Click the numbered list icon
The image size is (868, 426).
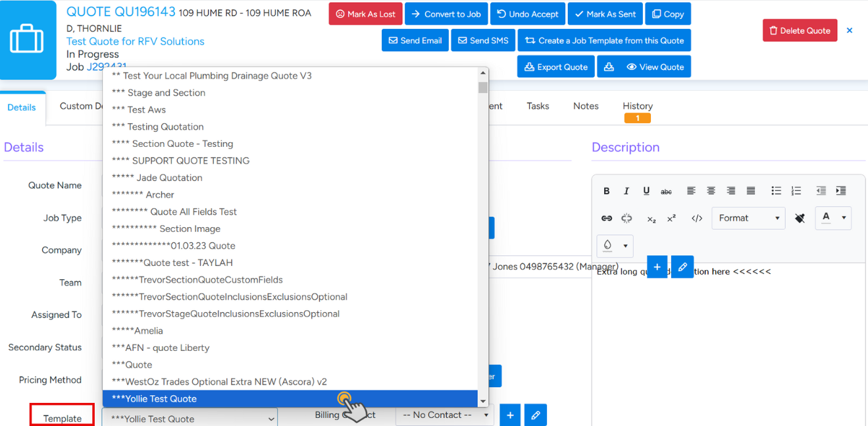(x=796, y=191)
